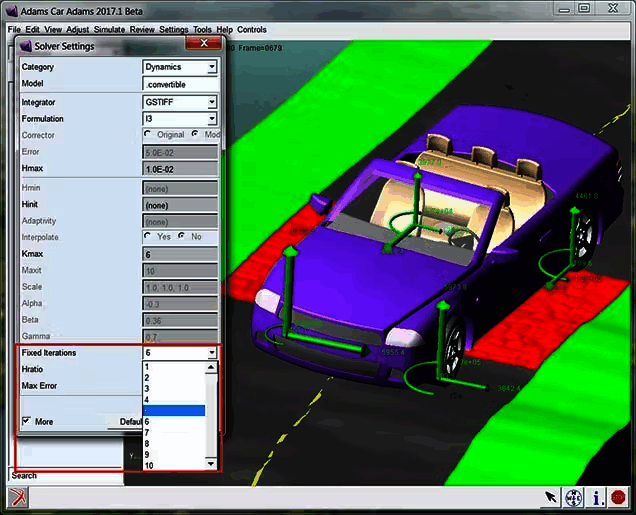Select the Original corrector radio button

(148, 134)
